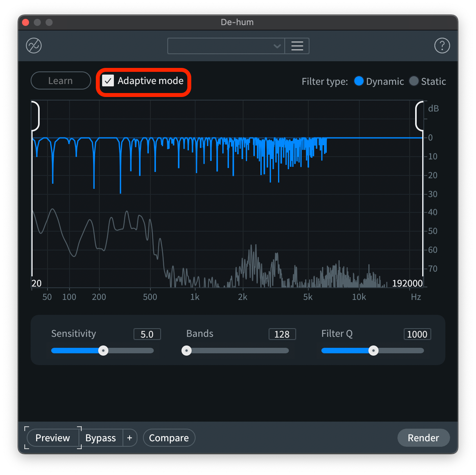
Task: Click the Bands slider handle
Action: 187,351
